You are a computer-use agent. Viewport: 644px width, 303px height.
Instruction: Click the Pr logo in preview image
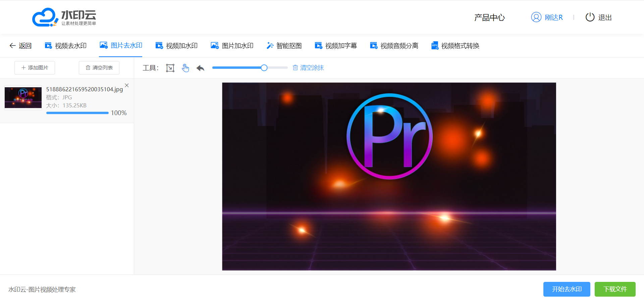pyautogui.click(x=389, y=136)
